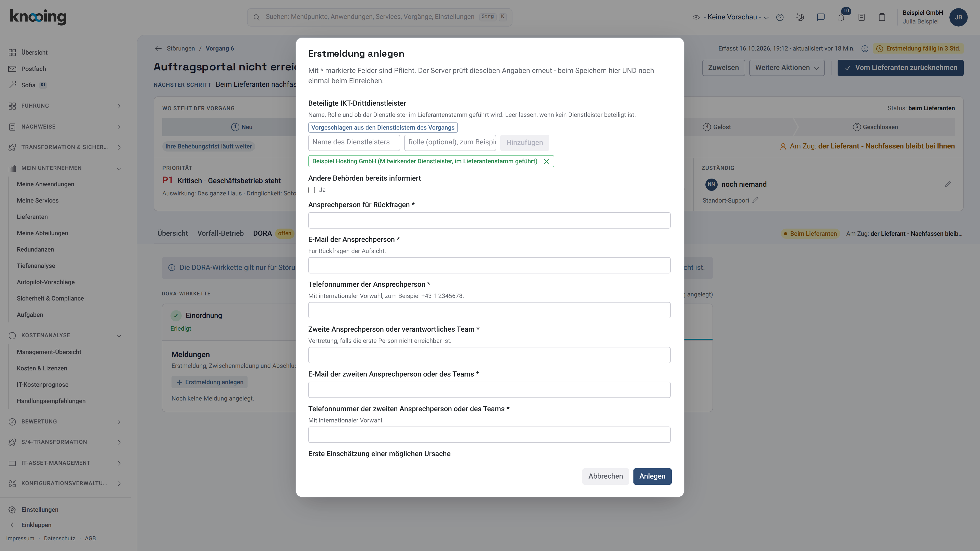Remove the Beispiel Hosting GmbH chip
The image size is (980, 551).
546,161
